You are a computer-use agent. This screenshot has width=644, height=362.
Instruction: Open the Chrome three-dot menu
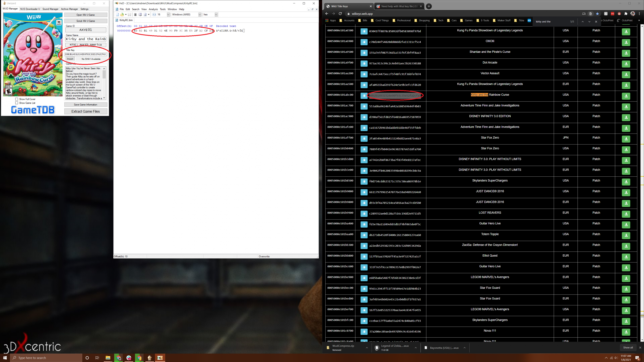point(639,14)
